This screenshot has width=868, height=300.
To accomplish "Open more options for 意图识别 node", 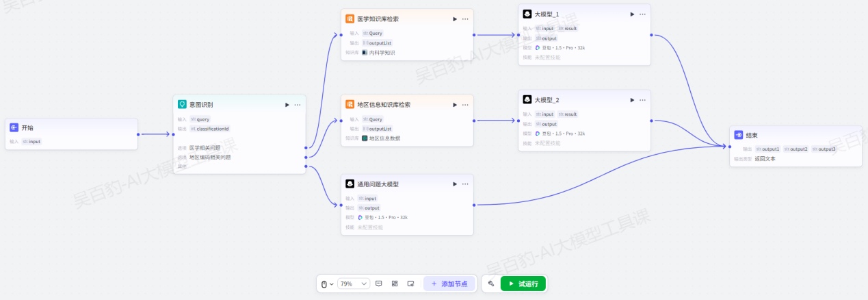I will [298, 105].
